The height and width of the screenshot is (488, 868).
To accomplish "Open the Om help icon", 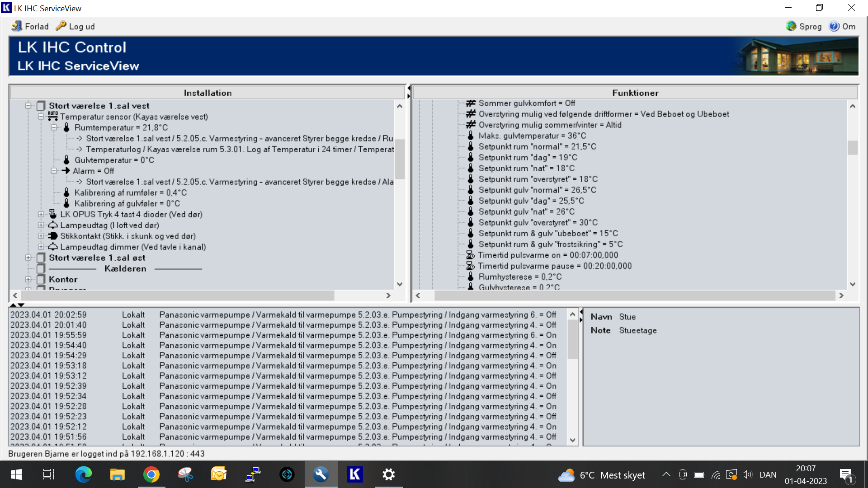I will [834, 26].
